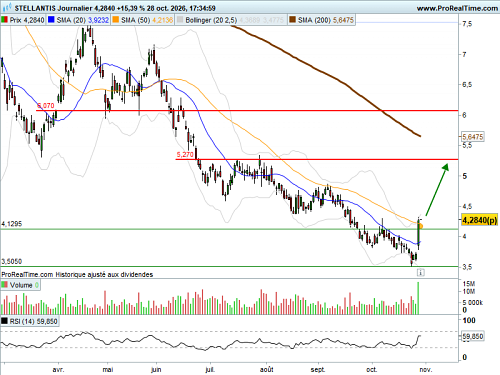Click the 5 000k volume axis label
The image size is (500, 375).
coord(473,303)
